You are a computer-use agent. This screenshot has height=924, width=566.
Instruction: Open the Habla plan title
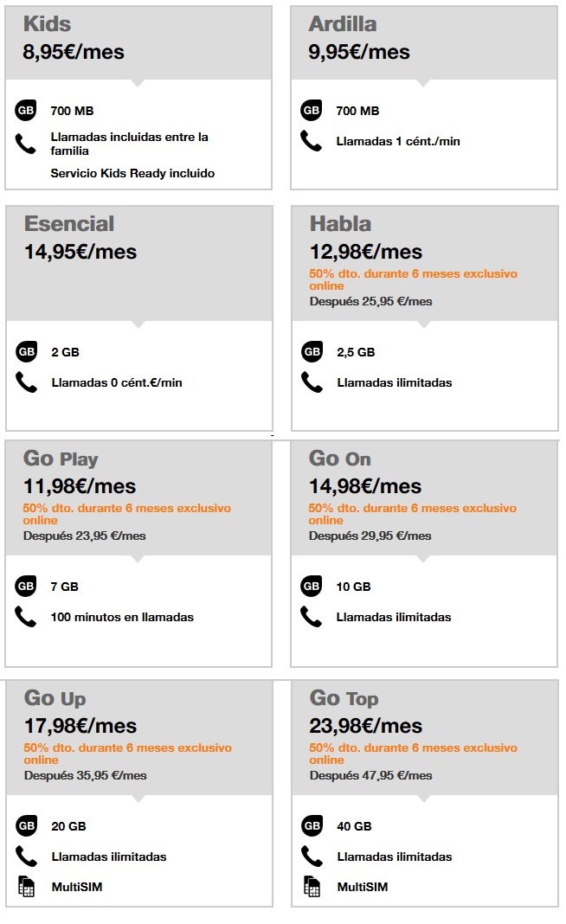coord(340,223)
